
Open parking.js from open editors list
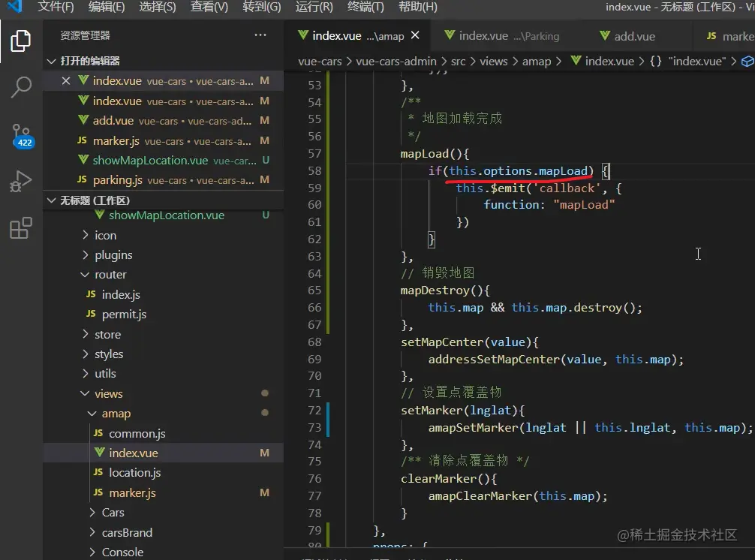(163, 180)
